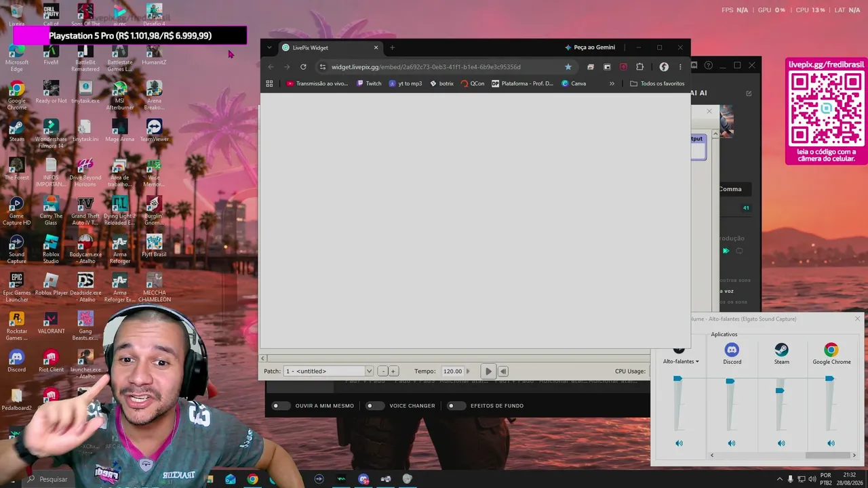The width and height of the screenshot is (868, 488).
Task: Click the Chrome address bar URL
Action: 426,66
